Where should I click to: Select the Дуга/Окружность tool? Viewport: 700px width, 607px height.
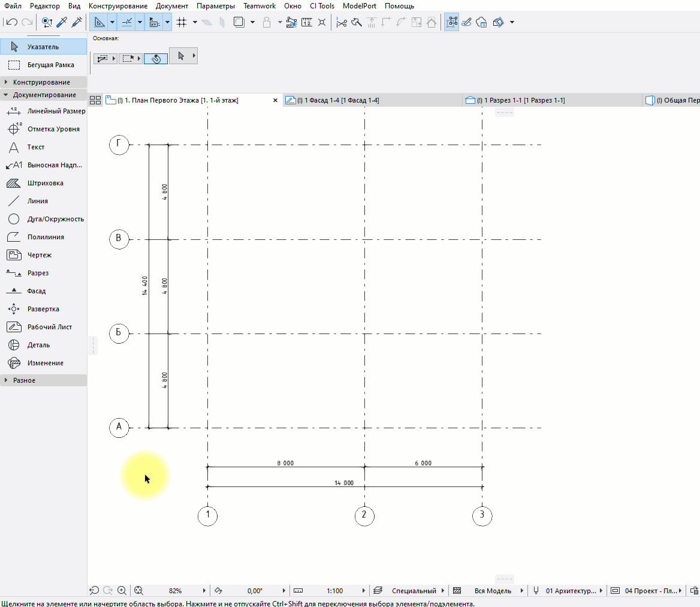point(43,219)
